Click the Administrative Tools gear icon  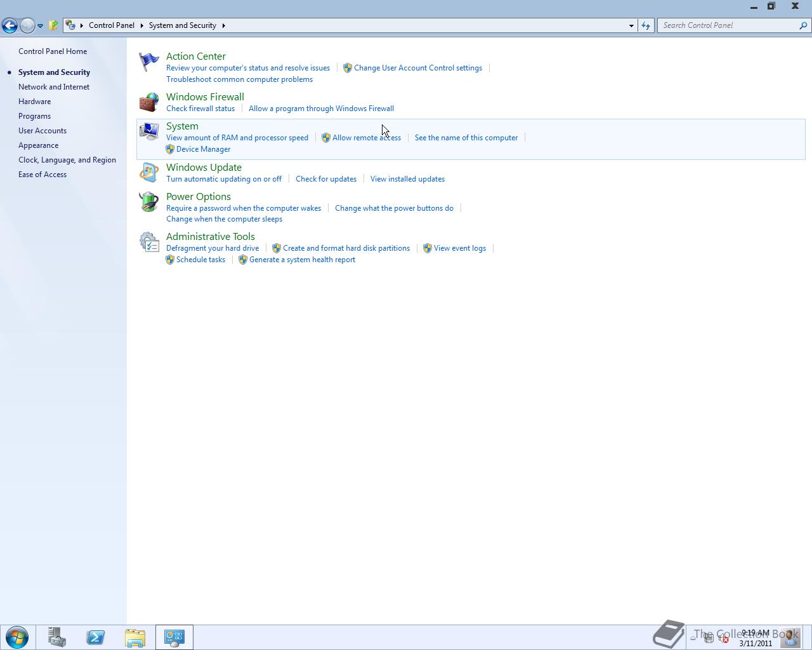(149, 242)
